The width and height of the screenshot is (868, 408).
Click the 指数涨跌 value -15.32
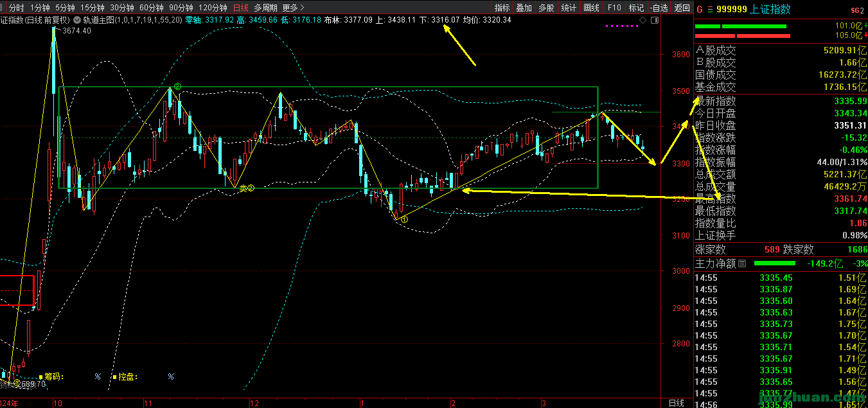coord(853,137)
